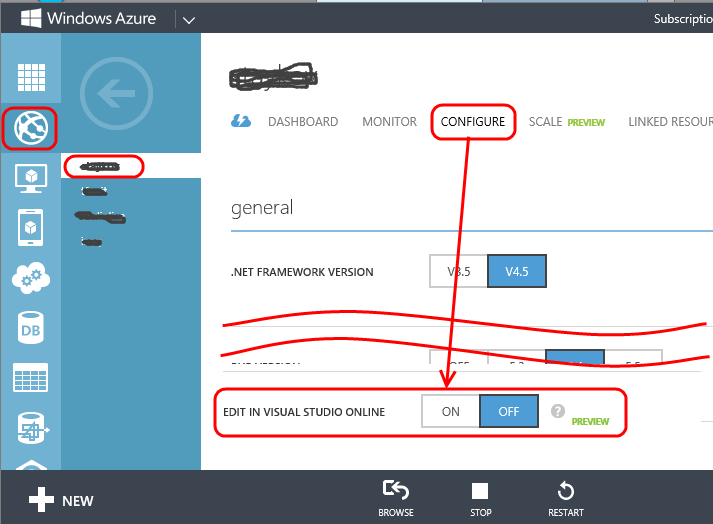Open the Scale preview tab

coord(567,122)
